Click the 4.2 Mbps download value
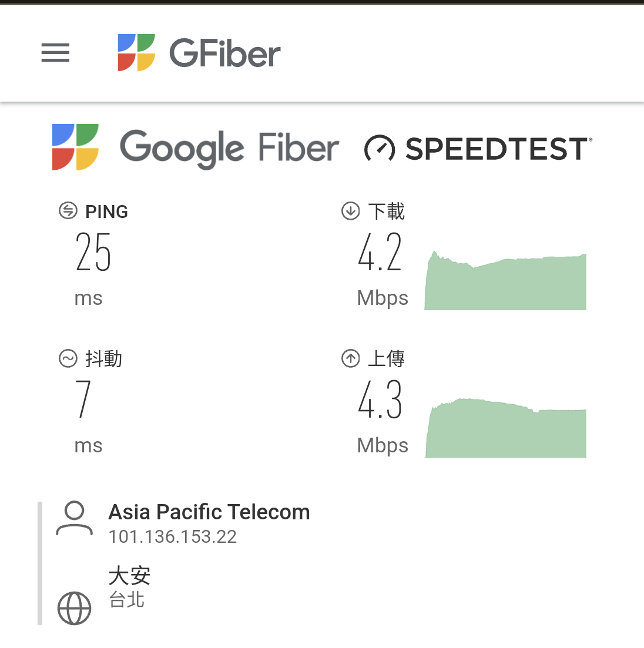 pyautogui.click(x=380, y=253)
